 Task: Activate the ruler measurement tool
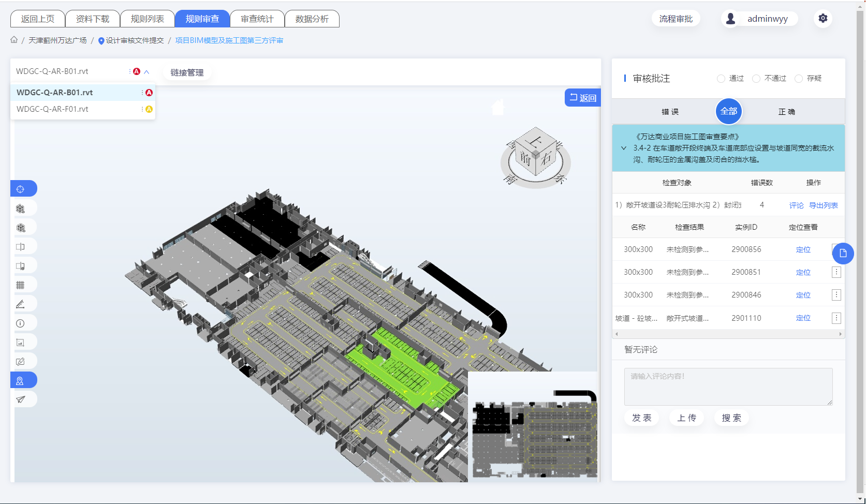20,304
